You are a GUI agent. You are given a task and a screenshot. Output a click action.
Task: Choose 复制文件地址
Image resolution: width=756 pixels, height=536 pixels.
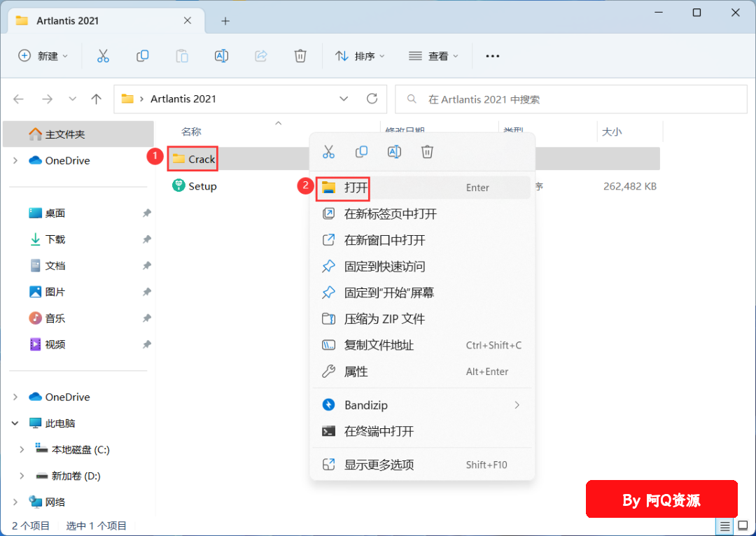[x=422, y=345]
